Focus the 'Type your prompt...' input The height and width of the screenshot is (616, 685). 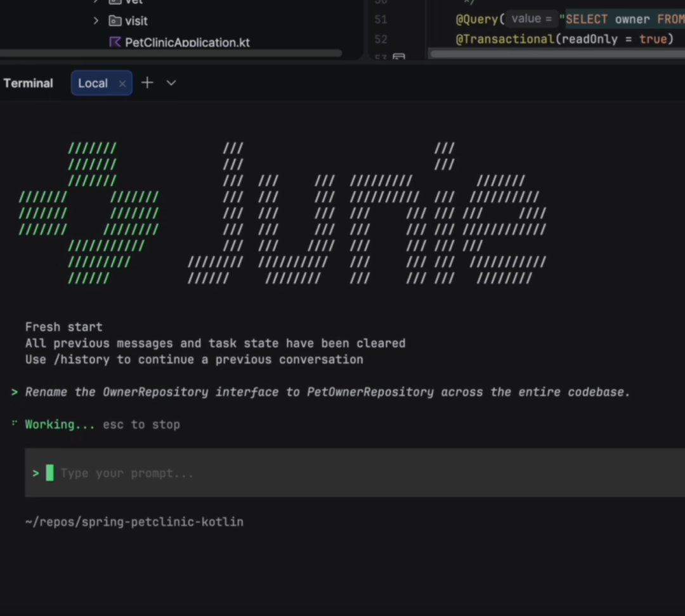coord(355,473)
